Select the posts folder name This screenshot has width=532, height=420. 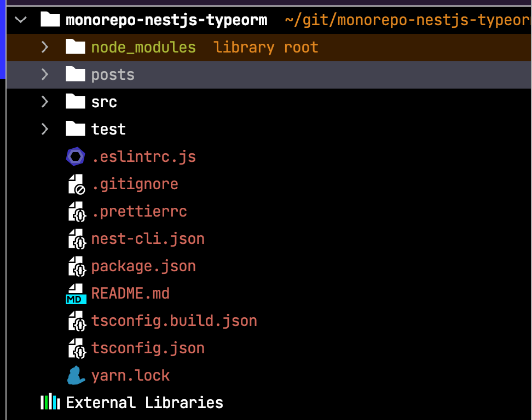(x=113, y=75)
